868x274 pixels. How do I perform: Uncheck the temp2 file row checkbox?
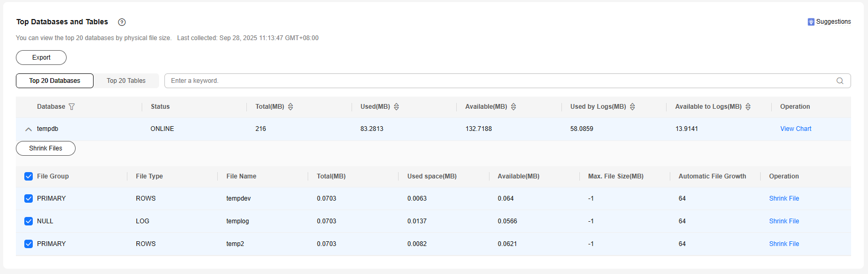click(29, 244)
